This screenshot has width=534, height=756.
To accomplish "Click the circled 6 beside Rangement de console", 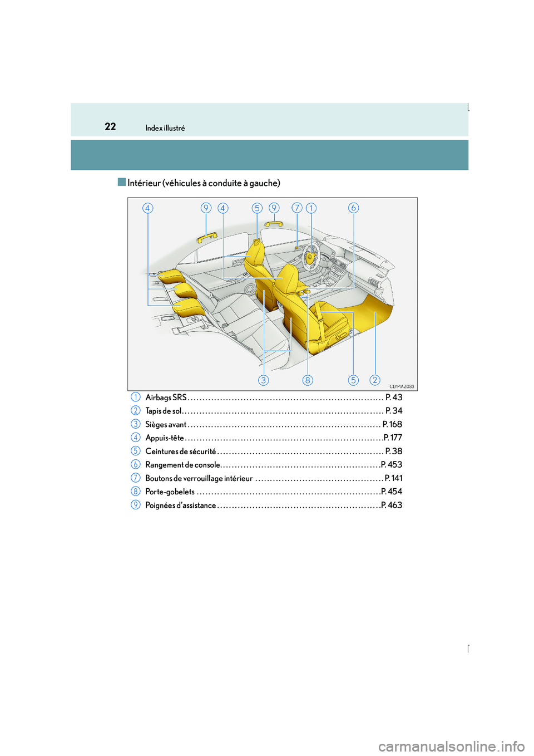I will [136, 464].
